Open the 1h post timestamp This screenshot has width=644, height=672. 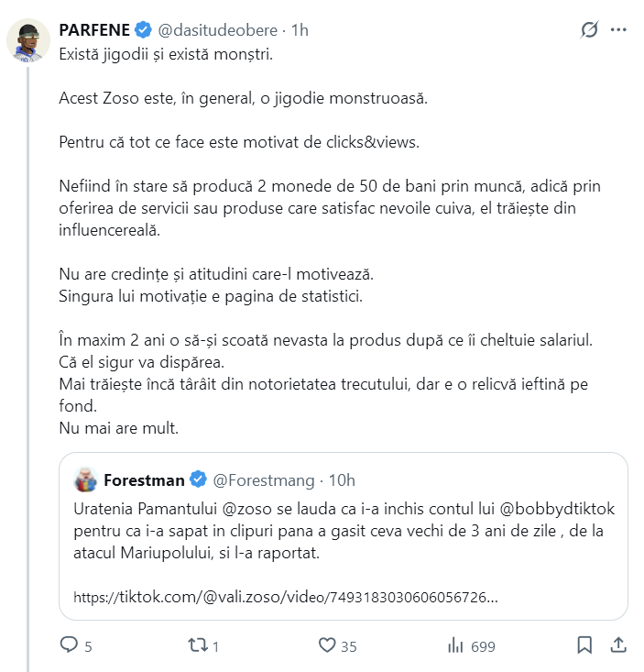click(x=300, y=30)
